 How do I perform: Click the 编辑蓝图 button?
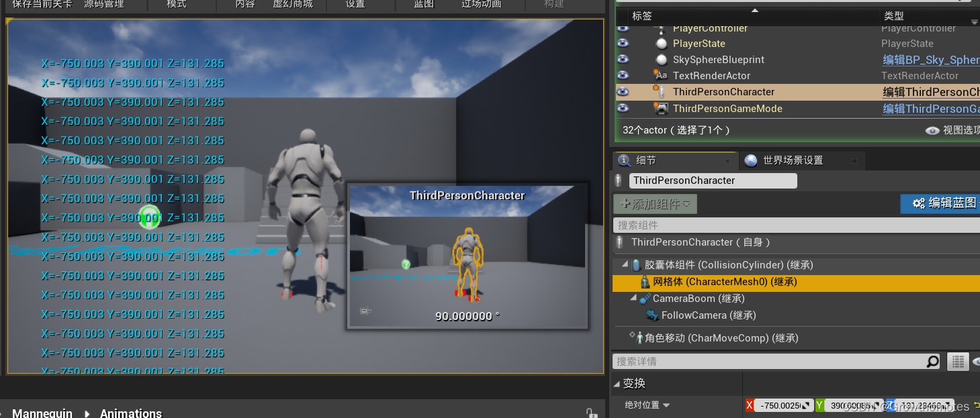940,203
